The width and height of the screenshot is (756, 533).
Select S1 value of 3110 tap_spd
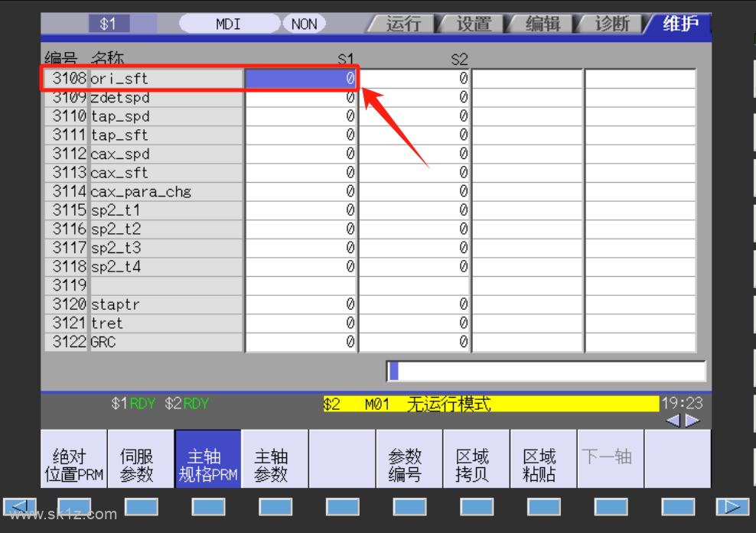[301, 116]
